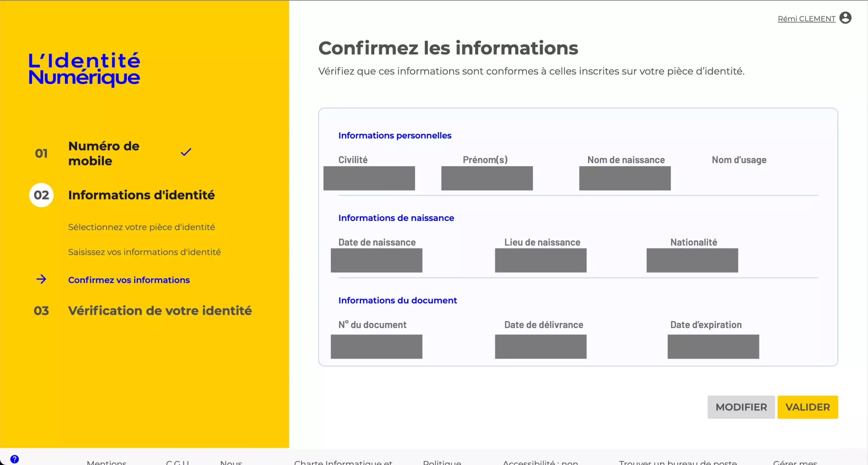The height and width of the screenshot is (465, 868).
Task: Click the Lieu de naissance label
Action: pos(542,242)
